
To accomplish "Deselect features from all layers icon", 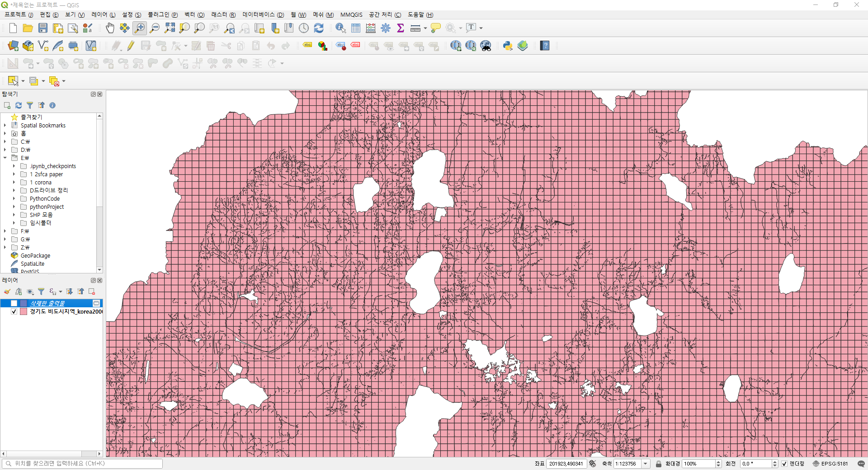I will point(54,81).
